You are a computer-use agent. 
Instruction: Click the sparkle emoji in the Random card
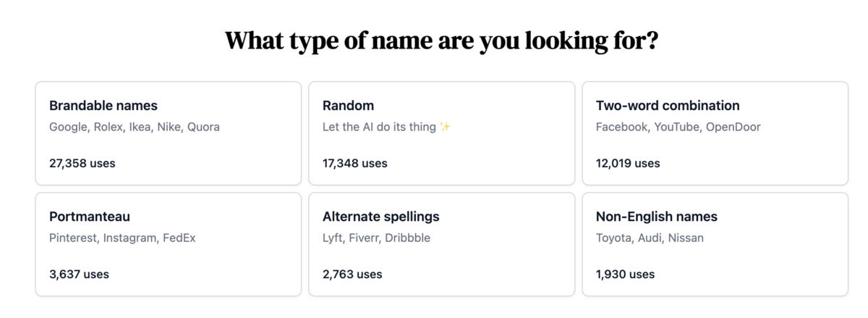[x=445, y=127]
